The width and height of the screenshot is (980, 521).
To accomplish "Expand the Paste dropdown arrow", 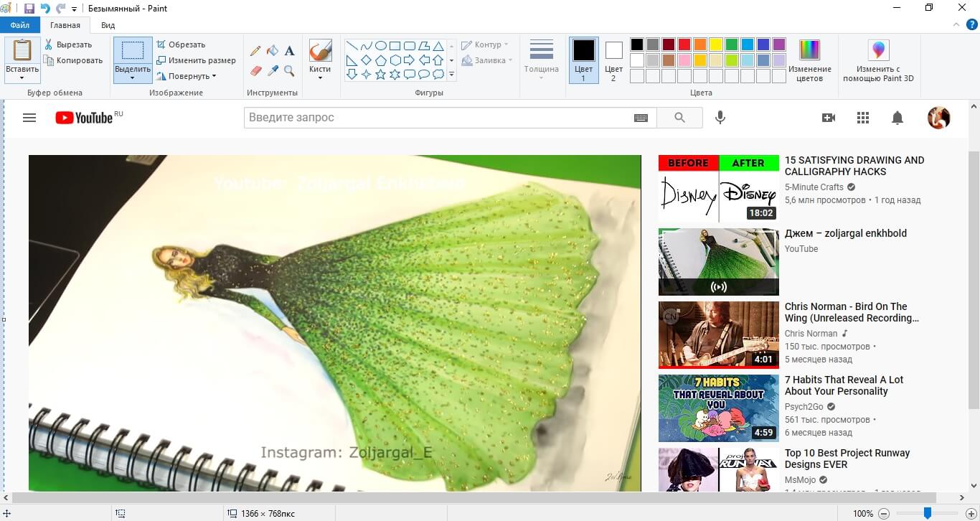I will (22, 78).
